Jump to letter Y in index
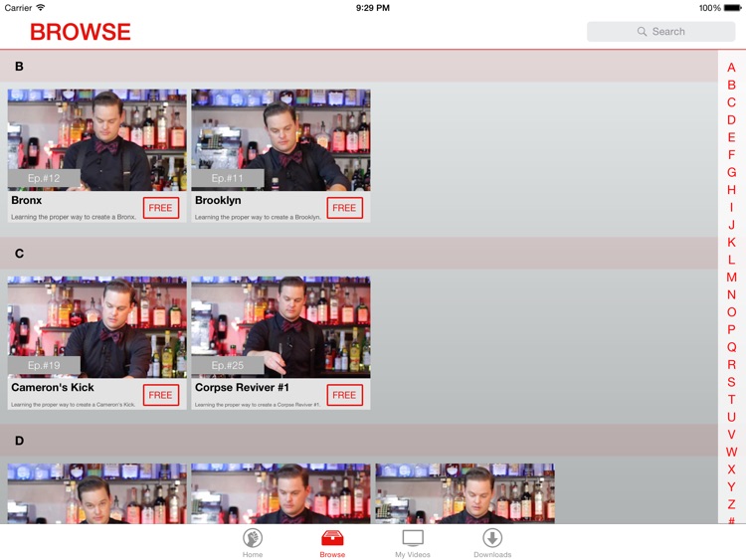This screenshot has width=746, height=560. click(731, 486)
